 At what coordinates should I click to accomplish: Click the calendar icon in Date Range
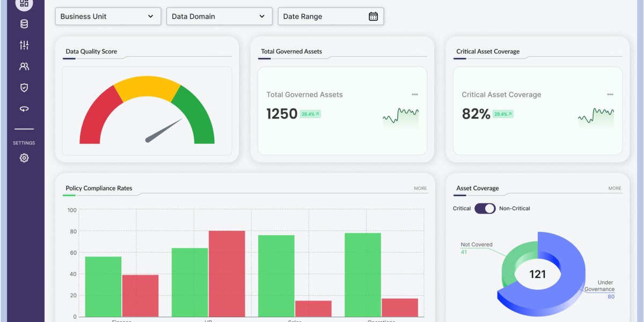[x=373, y=17]
